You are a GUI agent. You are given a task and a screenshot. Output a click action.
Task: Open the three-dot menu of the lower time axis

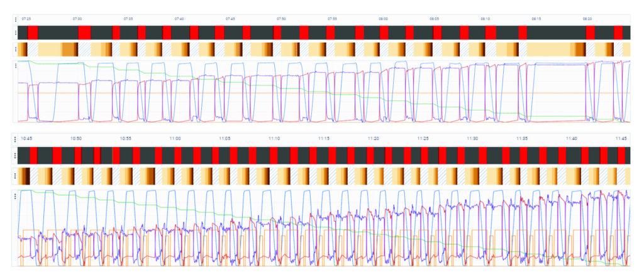[14, 138]
